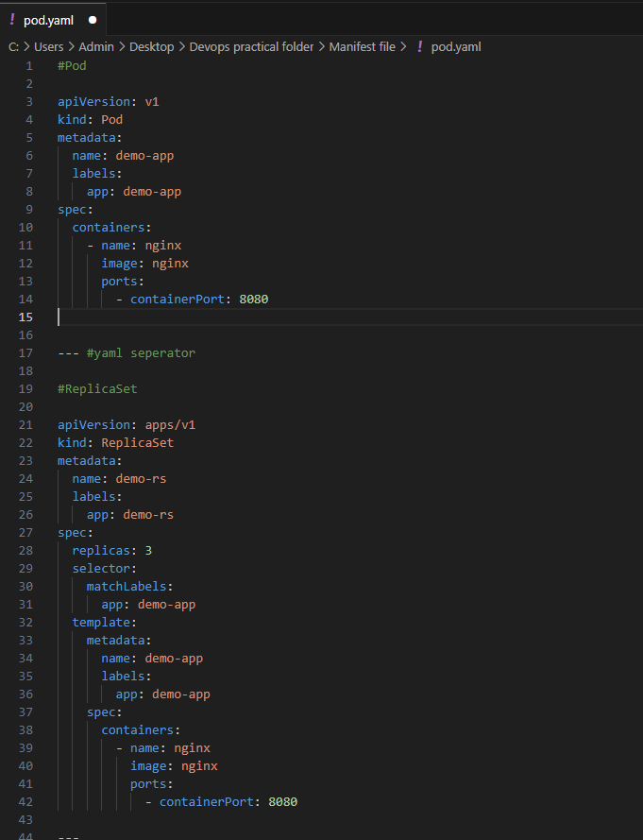This screenshot has height=840, width=643.
Task: Click 'labels:' on line 35
Action: 127,677
